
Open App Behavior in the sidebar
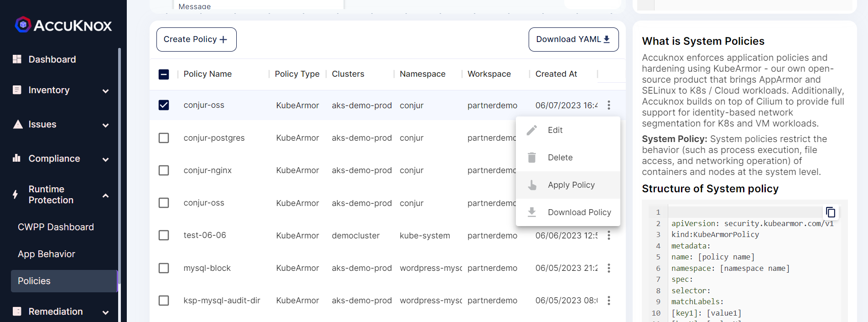coord(47,254)
